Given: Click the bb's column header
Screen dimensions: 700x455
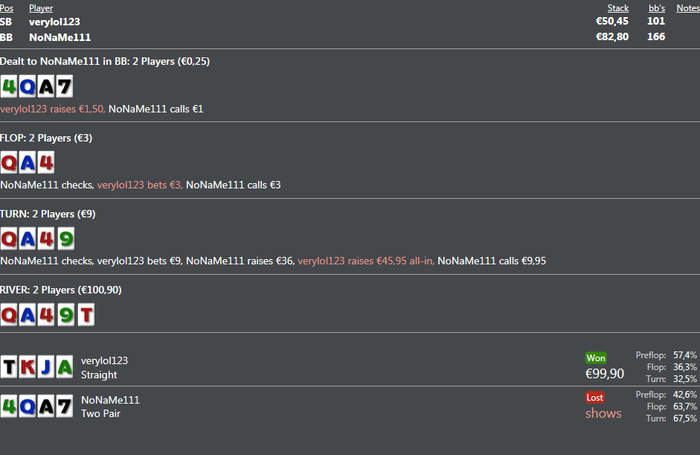Looking at the screenshot, I should (x=656, y=8).
